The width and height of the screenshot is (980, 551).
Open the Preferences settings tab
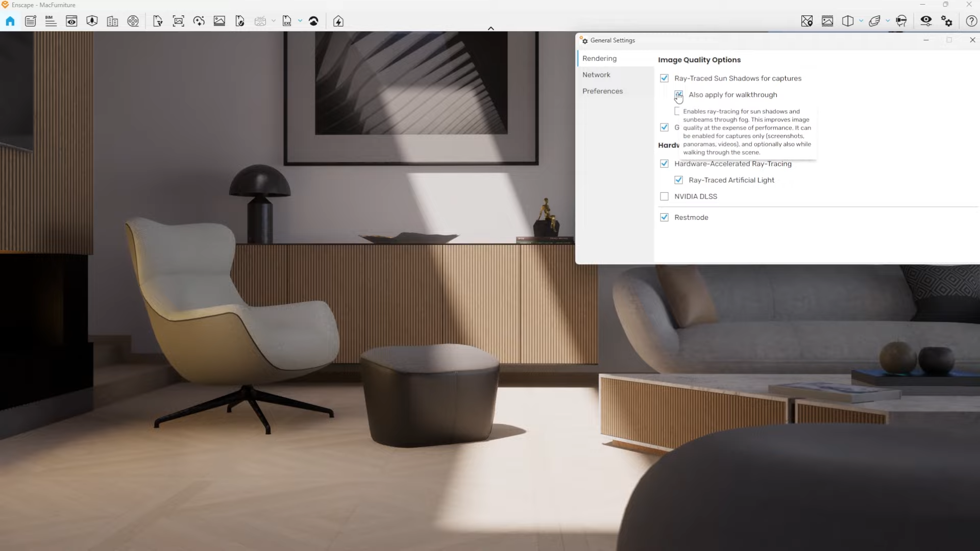coord(602,91)
